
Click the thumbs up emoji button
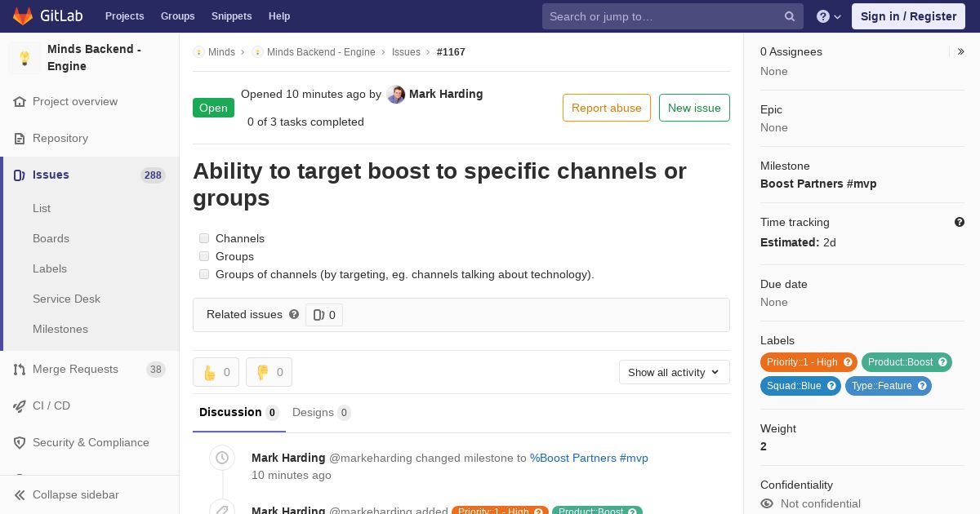click(x=216, y=372)
